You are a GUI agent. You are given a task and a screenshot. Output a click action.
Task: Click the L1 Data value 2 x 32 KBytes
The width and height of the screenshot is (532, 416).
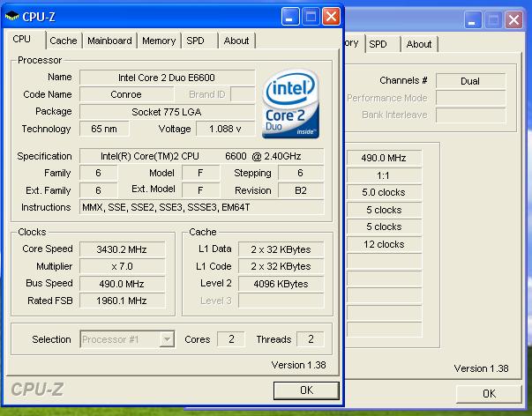281,249
